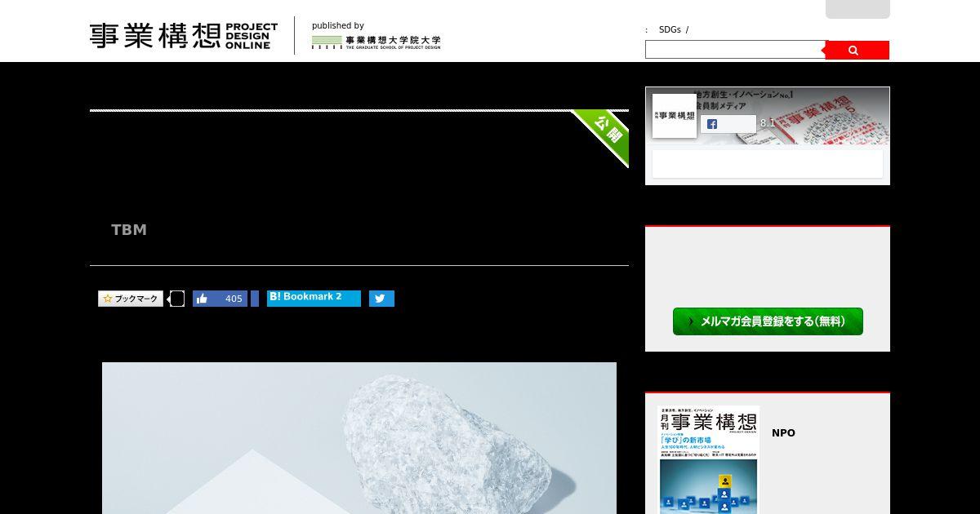
Task: Click the B! Bookmark 2 Hatena button
Action: click(314, 298)
